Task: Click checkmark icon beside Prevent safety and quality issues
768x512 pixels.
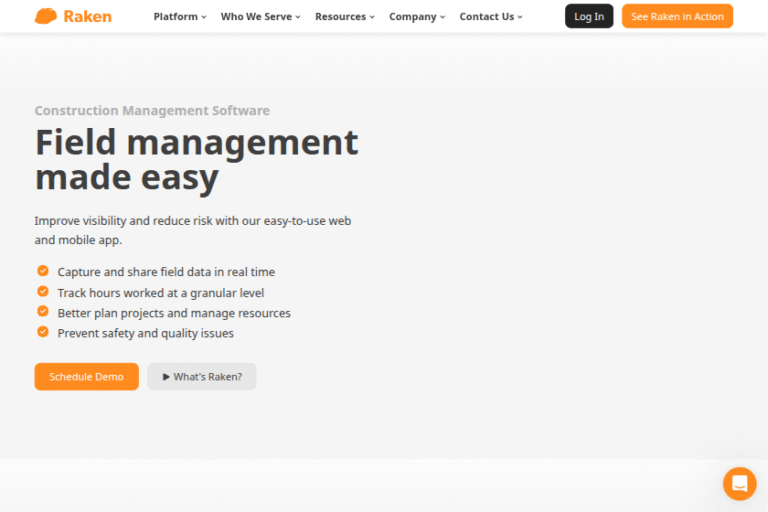Action: 43,332
